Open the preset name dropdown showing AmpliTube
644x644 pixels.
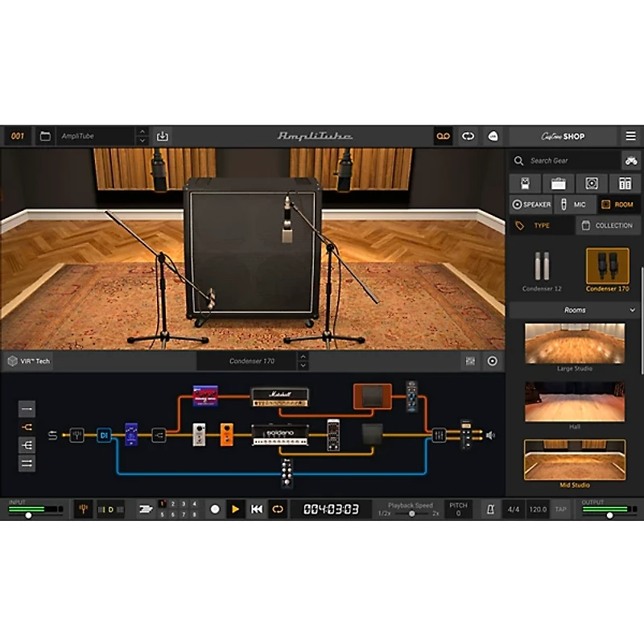click(97, 135)
